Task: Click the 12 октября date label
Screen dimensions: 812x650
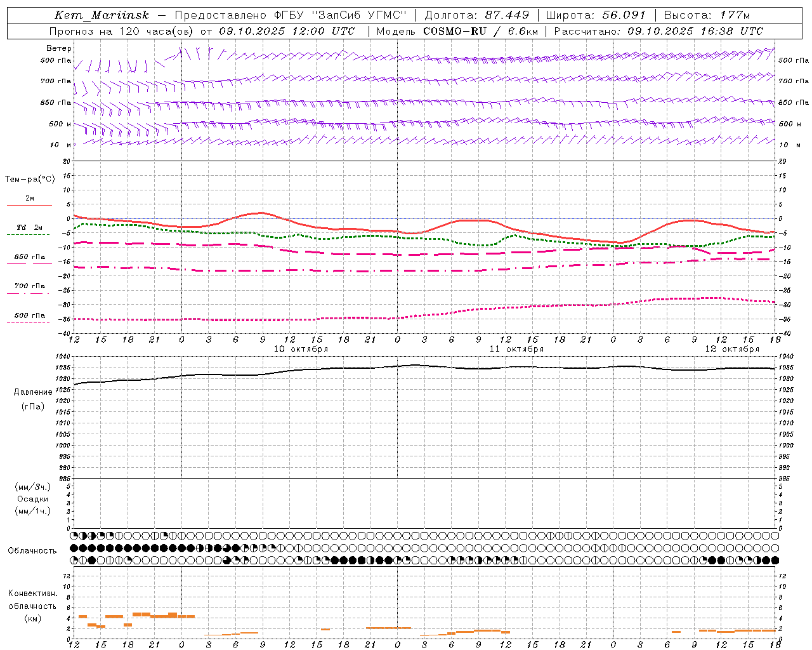Action: [732, 349]
